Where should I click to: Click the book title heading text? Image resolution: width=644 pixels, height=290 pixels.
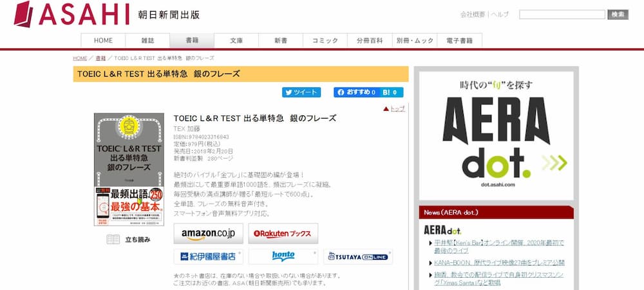[254, 119]
